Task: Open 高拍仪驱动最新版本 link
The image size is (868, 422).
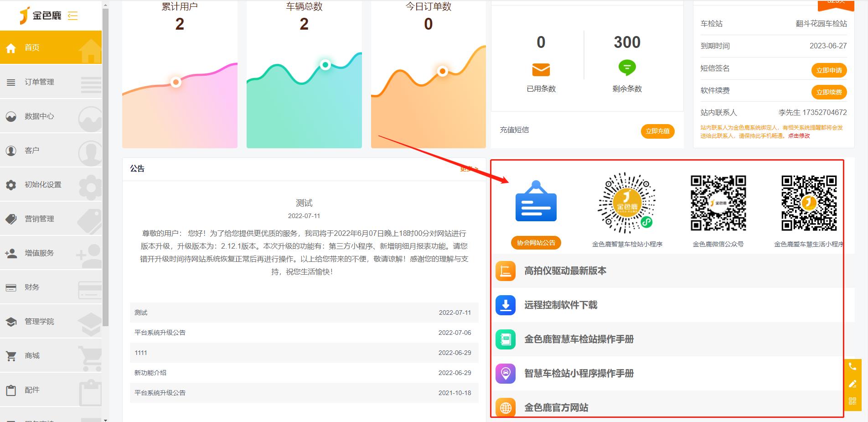Action: 565,271
